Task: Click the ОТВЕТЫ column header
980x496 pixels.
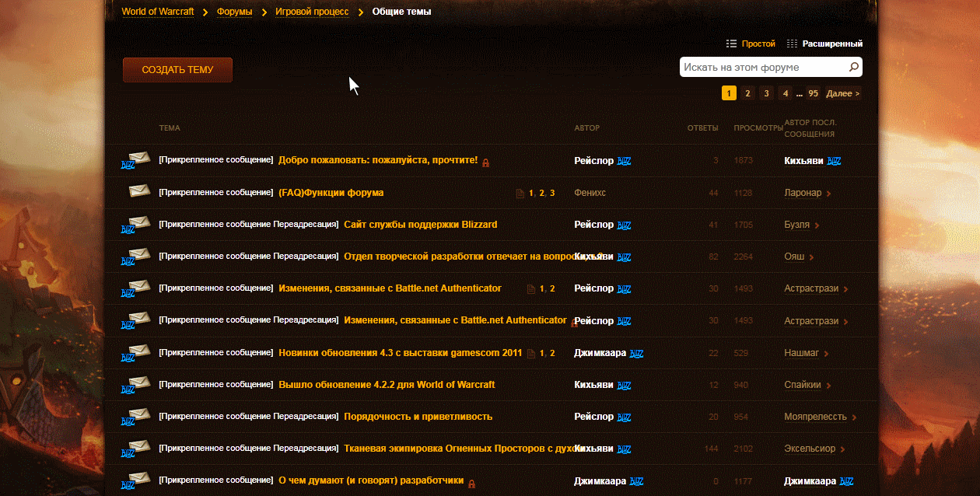Action: tap(703, 128)
